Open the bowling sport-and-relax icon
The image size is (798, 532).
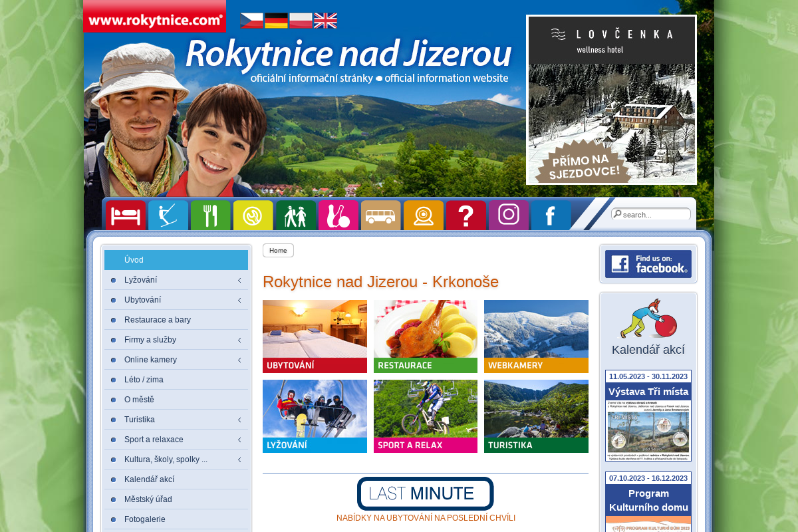338,215
